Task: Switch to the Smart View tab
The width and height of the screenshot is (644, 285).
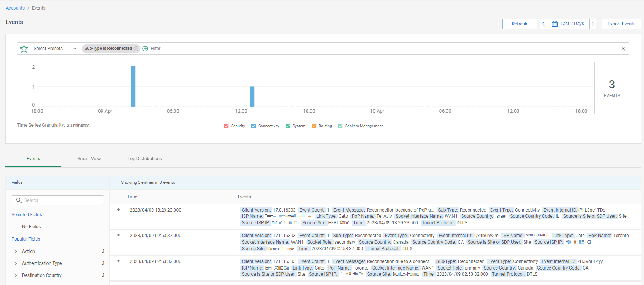Action: (89, 159)
